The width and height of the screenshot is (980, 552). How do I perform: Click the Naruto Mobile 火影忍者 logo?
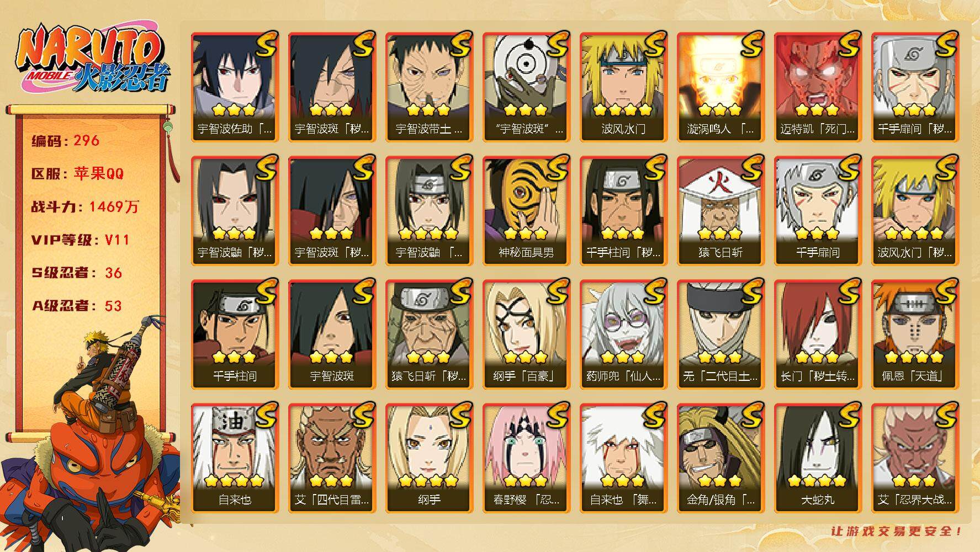point(91,58)
